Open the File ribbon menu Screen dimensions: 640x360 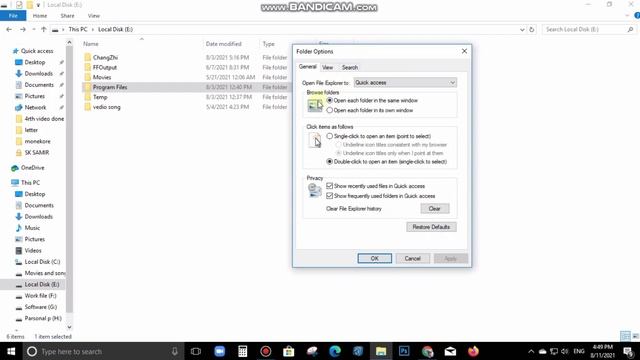(x=13, y=16)
